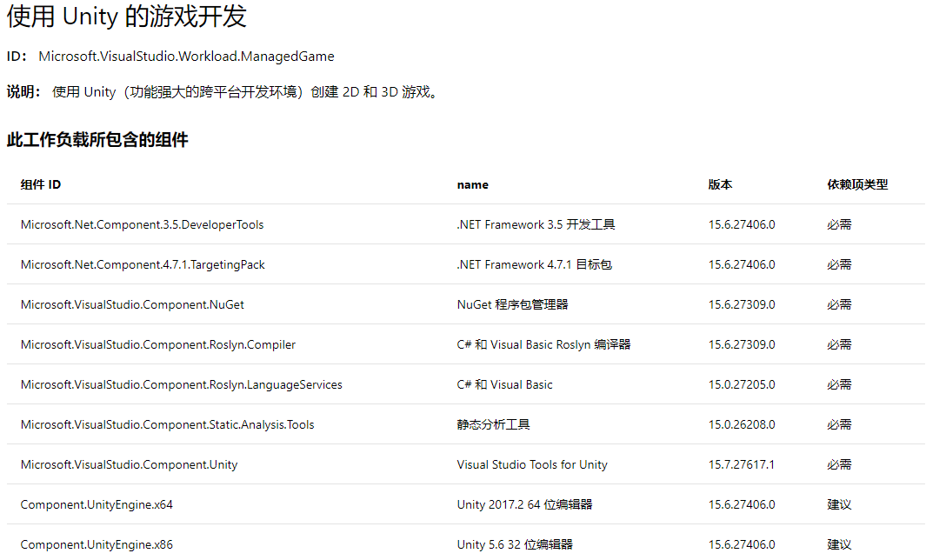The height and width of the screenshot is (560, 926).
Task: Click the 依赖项类型 column header
Action: 857,185
